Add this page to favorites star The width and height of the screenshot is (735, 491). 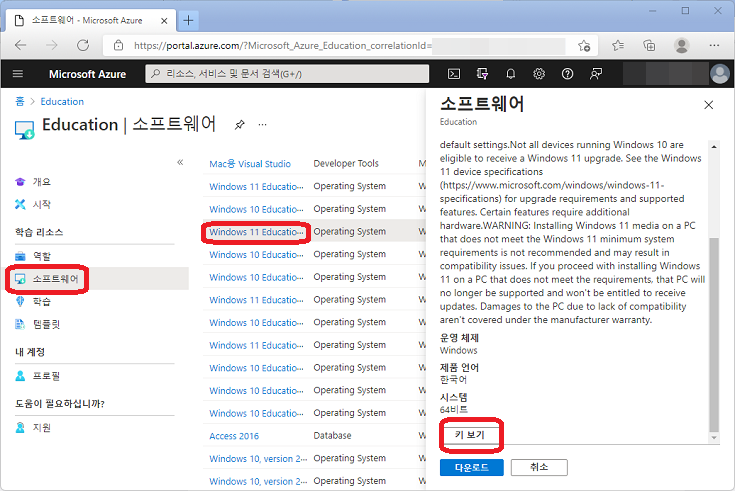[x=584, y=46]
